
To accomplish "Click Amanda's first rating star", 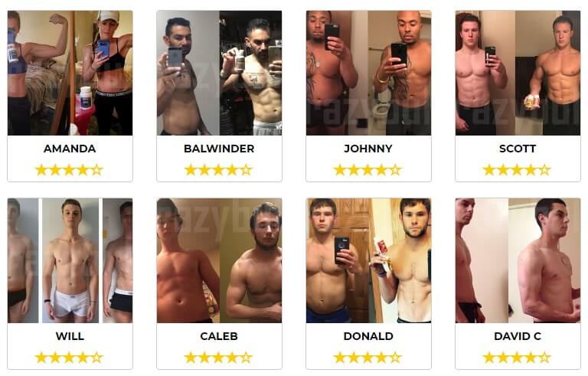I will click(41, 170).
